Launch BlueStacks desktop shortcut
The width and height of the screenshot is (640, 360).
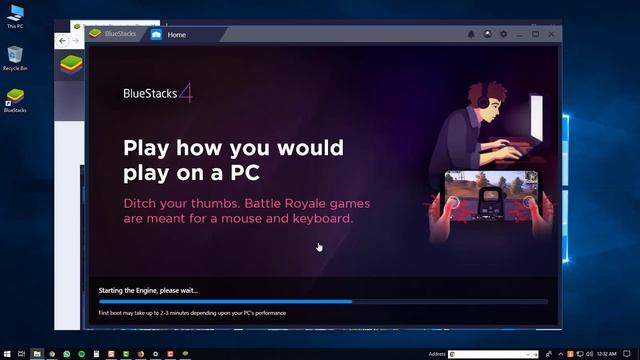15,100
